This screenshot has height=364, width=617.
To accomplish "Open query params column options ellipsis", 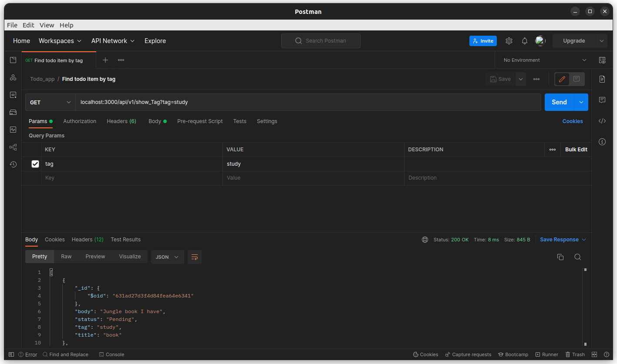I will pyautogui.click(x=553, y=150).
